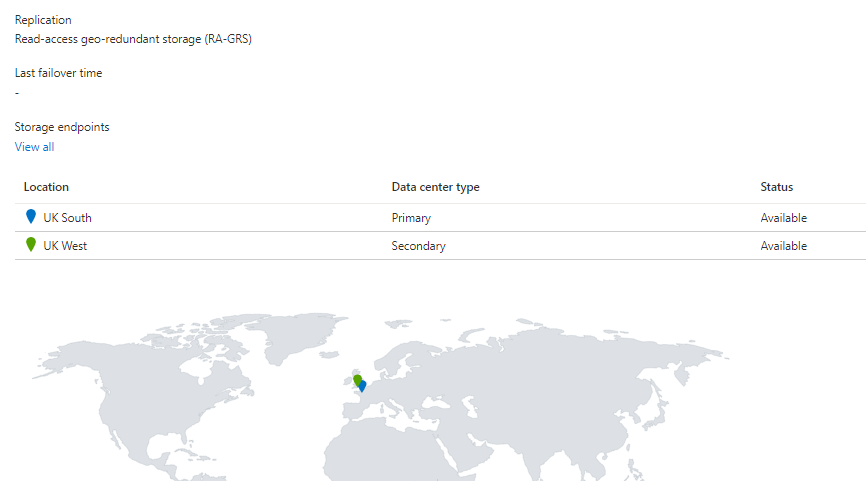The image size is (866, 481).
Task: Click Available status in the UK West row
Action: point(783,246)
